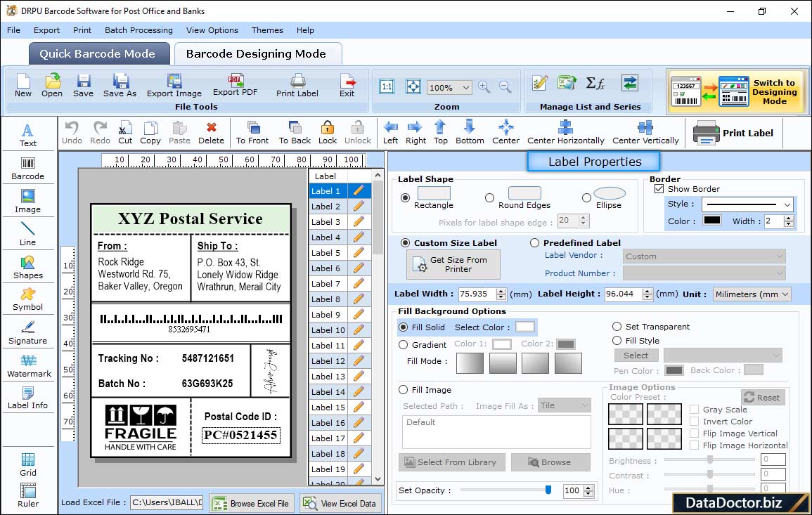
Task: Click Export PDF icon
Action: click(235, 85)
